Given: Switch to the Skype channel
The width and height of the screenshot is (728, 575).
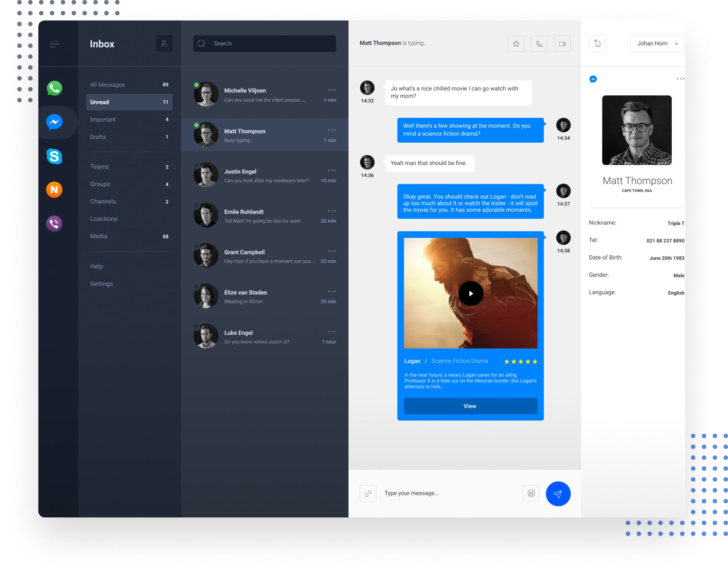Looking at the screenshot, I should pos(54,156).
